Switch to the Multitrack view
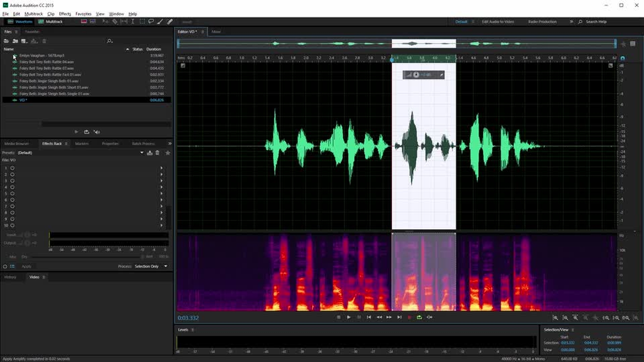This screenshot has width=644, height=362. (51, 21)
